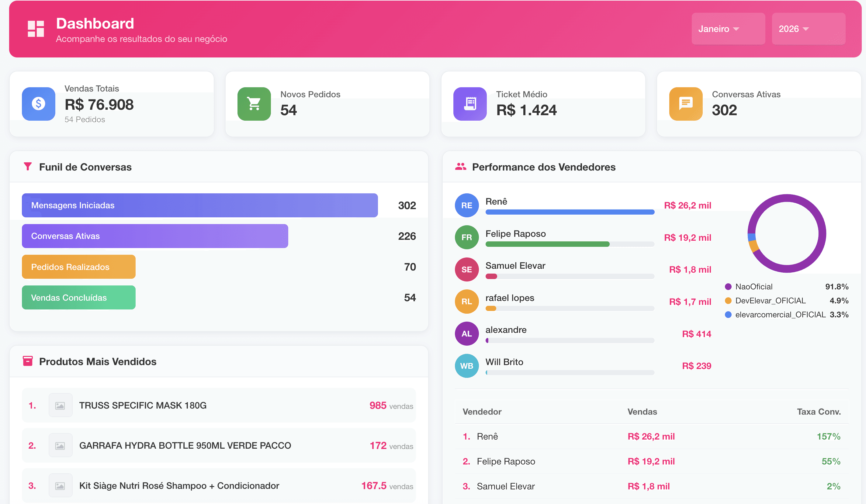Click the funnel icon beside Funil de Conversas

(28, 167)
